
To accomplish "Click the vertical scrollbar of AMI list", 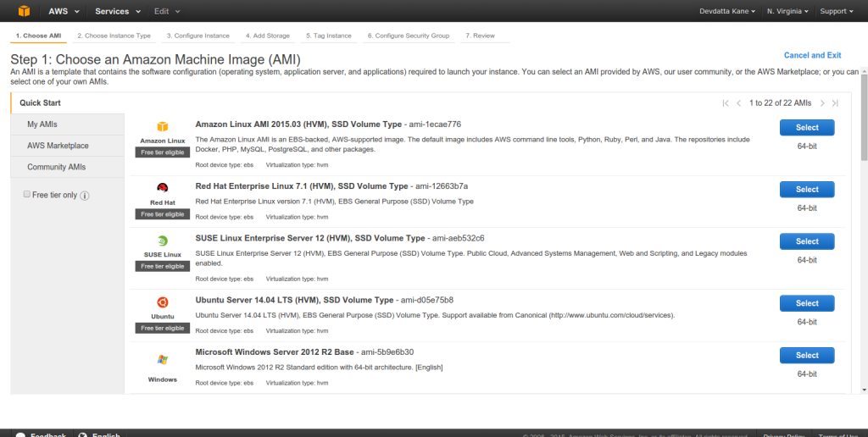I will (x=863, y=117).
